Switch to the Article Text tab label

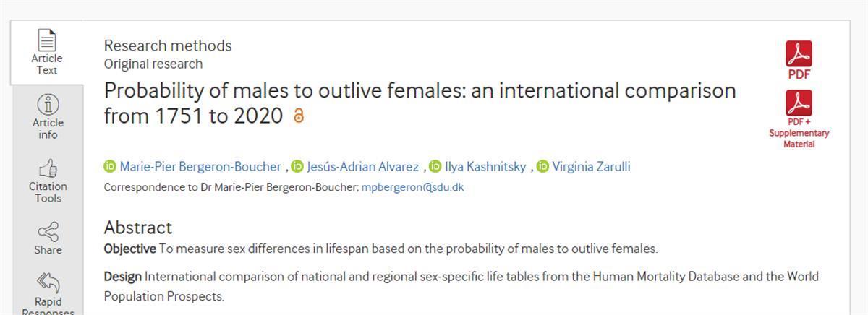coord(47,64)
